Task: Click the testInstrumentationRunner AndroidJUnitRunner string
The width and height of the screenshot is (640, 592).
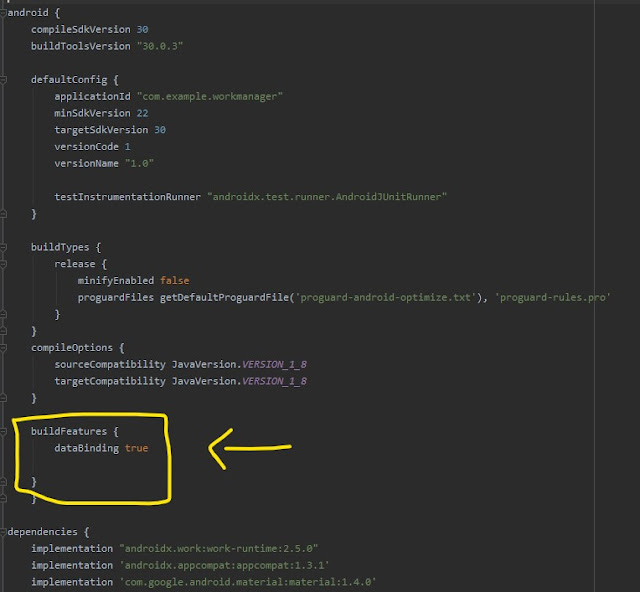Action: coord(326,197)
